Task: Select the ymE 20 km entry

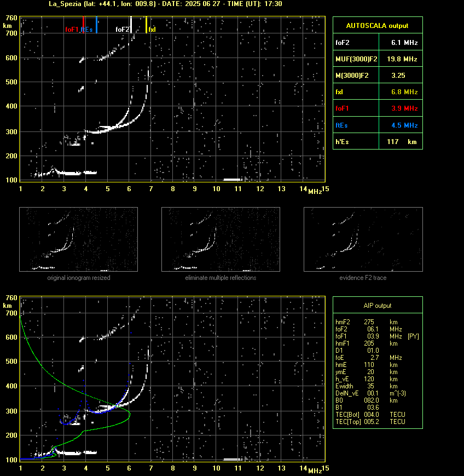Action: (x=367, y=372)
